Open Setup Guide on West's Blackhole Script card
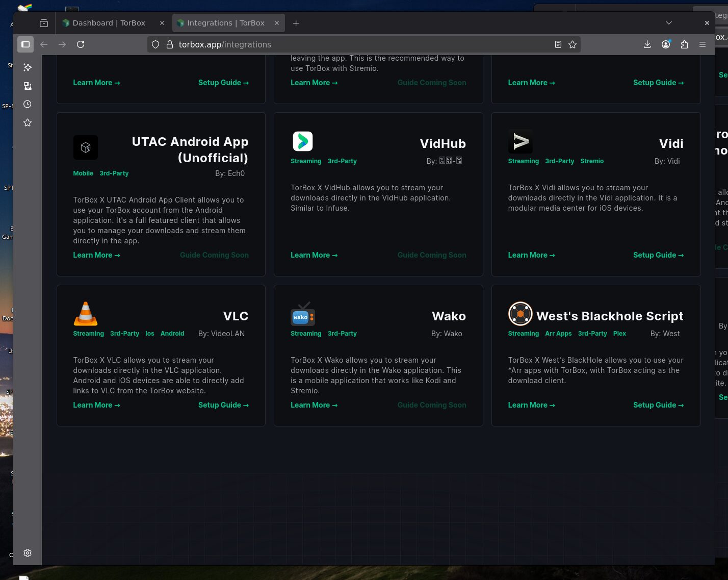Viewport: 728px width, 580px height. pos(658,405)
